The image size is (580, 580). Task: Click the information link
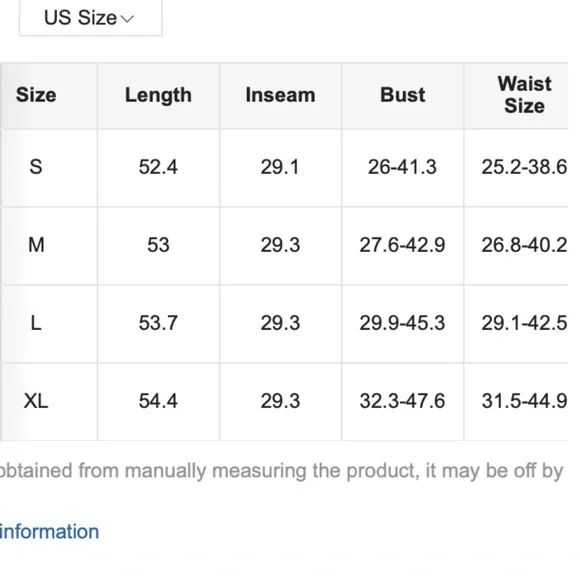[49, 532]
